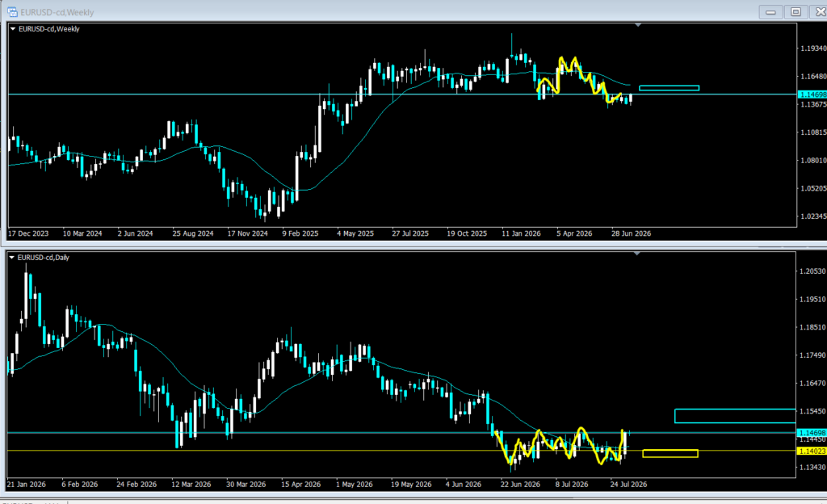Click the 9 Feb 2025 date on weekly axis
Viewport: 827px width, 504px height.
(x=300, y=233)
